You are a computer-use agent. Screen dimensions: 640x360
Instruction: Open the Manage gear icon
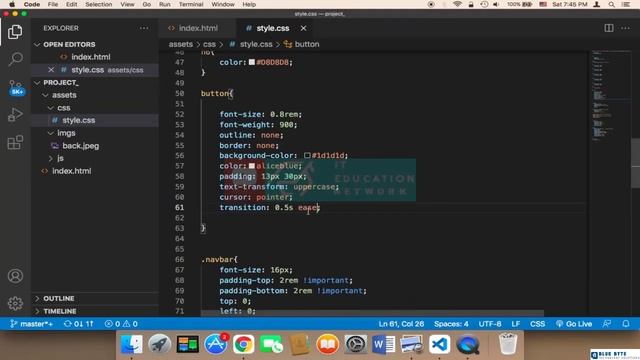point(15,303)
